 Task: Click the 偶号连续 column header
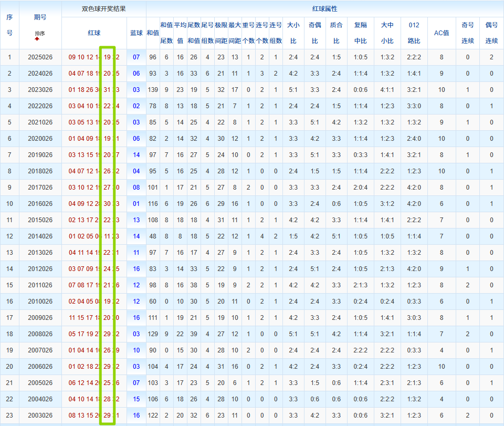coord(491,33)
